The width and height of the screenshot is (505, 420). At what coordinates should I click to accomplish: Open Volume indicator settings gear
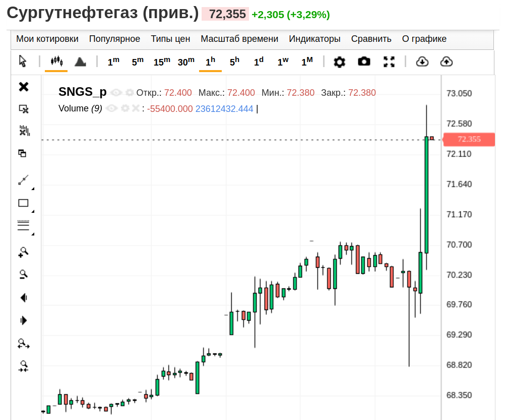tap(125, 108)
